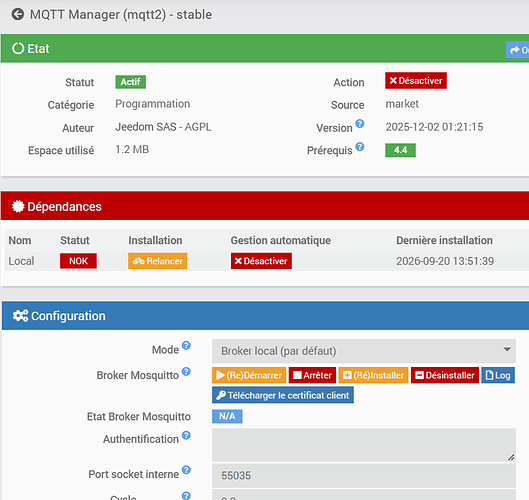529x500 pixels.
Task: Click the version date 2025-12-02 01:21:15
Action: click(x=434, y=127)
